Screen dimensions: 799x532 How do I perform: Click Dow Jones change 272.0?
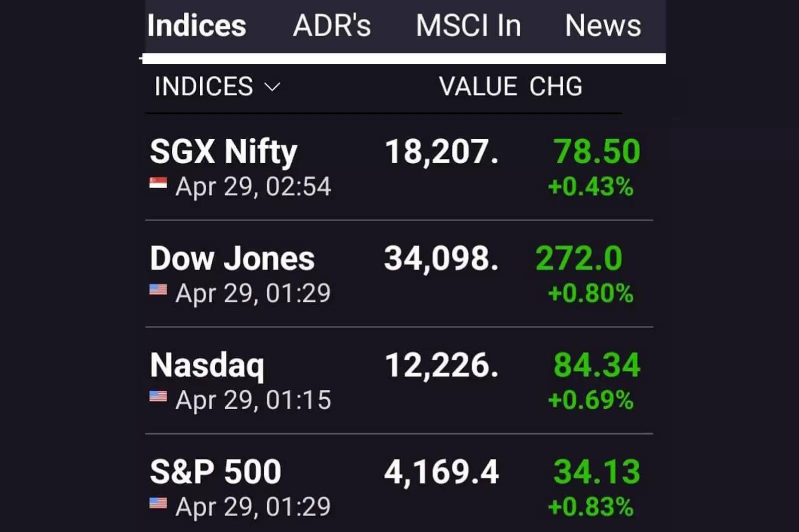coord(579,259)
